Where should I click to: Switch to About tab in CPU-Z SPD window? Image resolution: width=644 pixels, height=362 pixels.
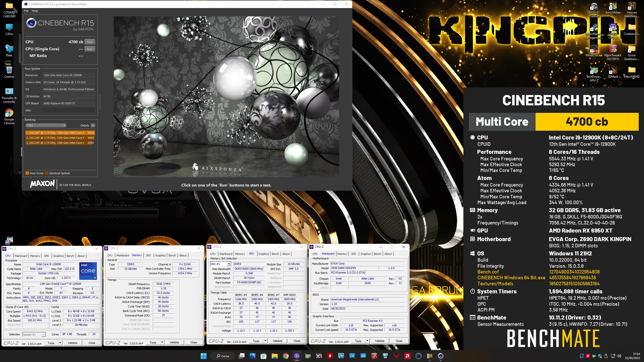pyautogui.click(x=286, y=254)
